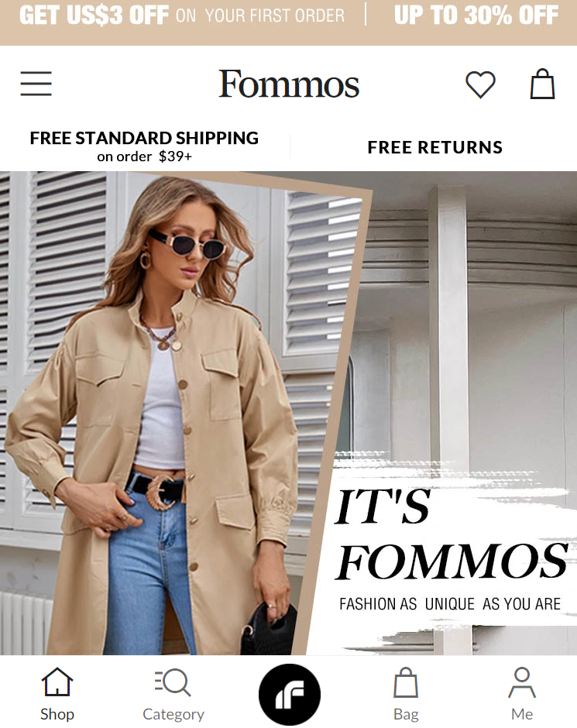Screen dimensions: 577x728
Task: Click the Fashion As Unique tagline
Action: coord(450,604)
